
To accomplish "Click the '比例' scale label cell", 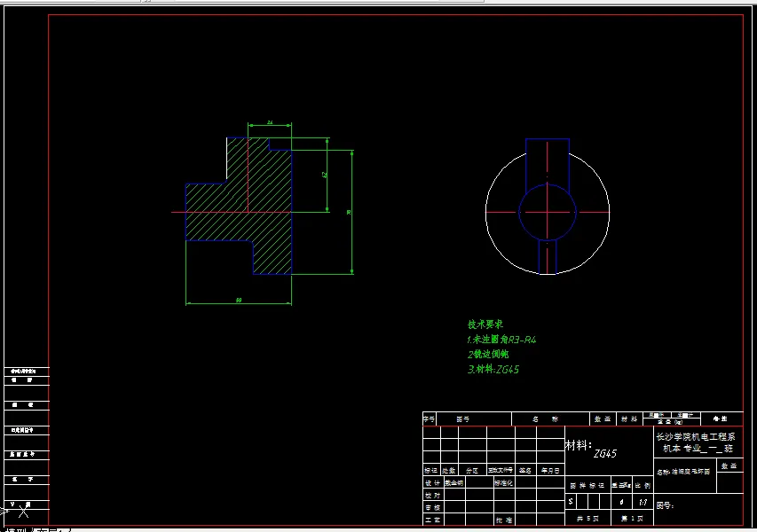I will (x=643, y=486).
